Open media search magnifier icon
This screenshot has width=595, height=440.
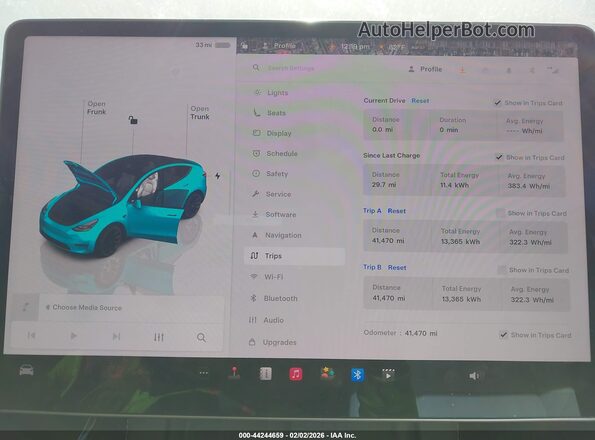click(x=201, y=338)
